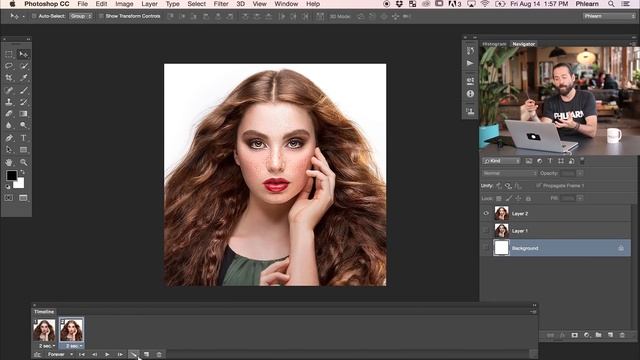Open the Filter menu
The height and width of the screenshot is (360, 640).
tap(221, 4)
